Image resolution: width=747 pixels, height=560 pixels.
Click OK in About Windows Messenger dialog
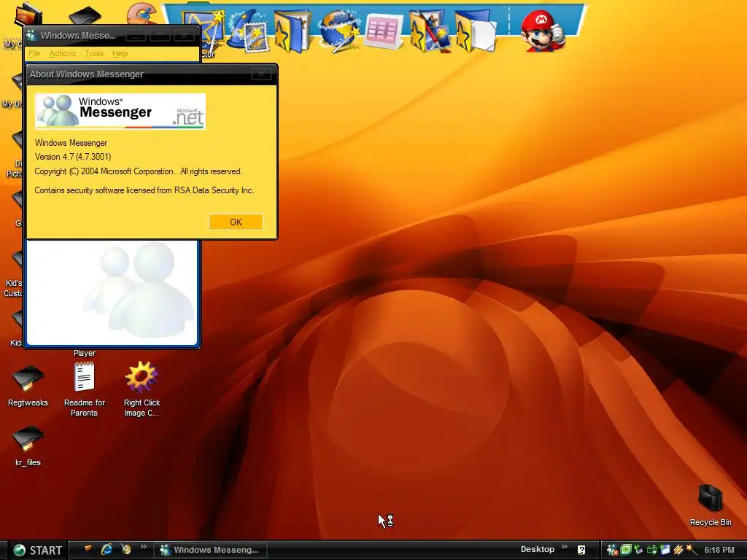[x=236, y=222]
